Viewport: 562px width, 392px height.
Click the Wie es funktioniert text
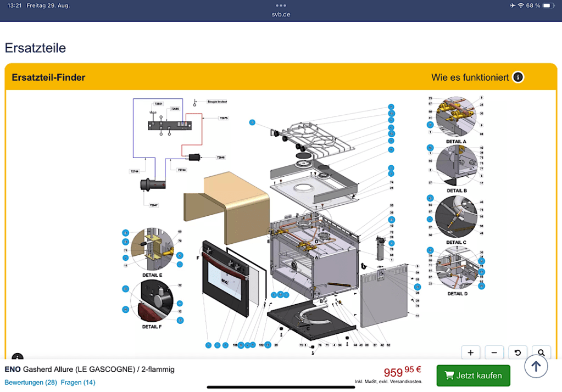(470, 77)
